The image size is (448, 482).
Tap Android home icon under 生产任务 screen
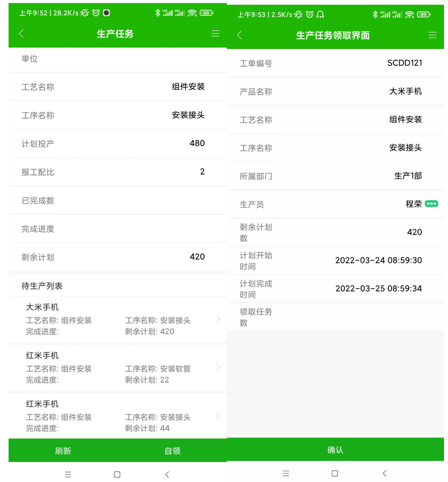pyautogui.click(x=117, y=475)
